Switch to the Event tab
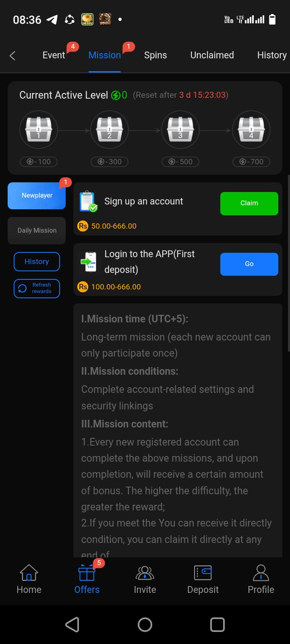This screenshot has height=644, width=290. (x=54, y=55)
